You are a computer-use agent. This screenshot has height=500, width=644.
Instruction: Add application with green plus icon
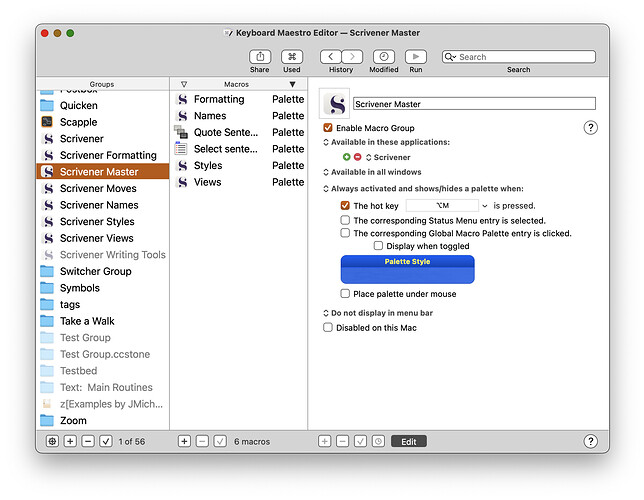pos(347,157)
